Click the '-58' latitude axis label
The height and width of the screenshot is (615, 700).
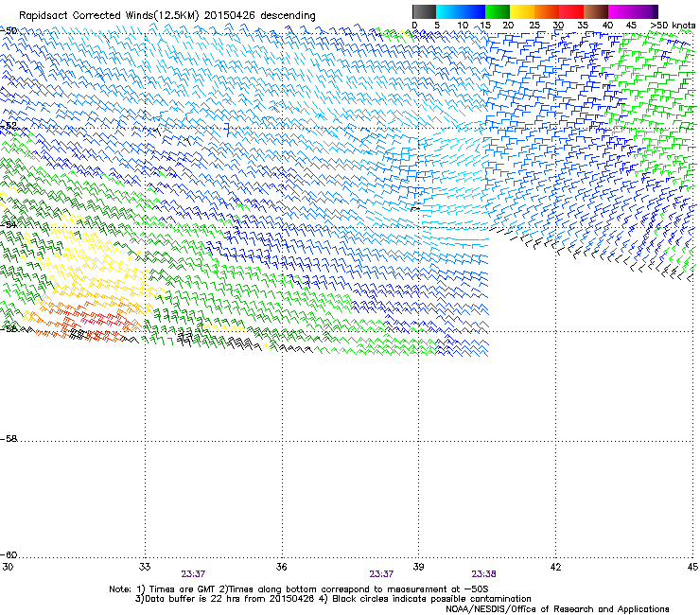(x=9, y=439)
